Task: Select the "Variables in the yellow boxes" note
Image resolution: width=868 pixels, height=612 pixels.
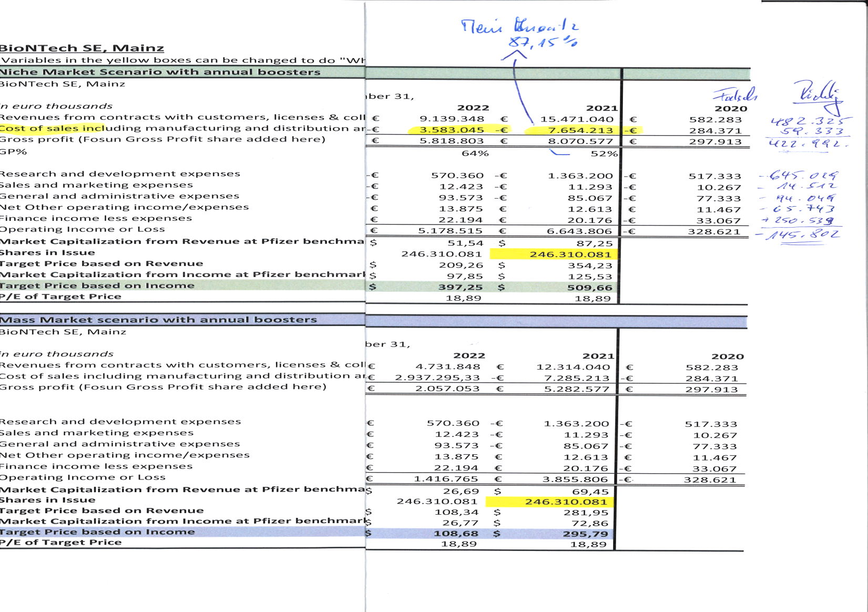Action: (182, 60)
